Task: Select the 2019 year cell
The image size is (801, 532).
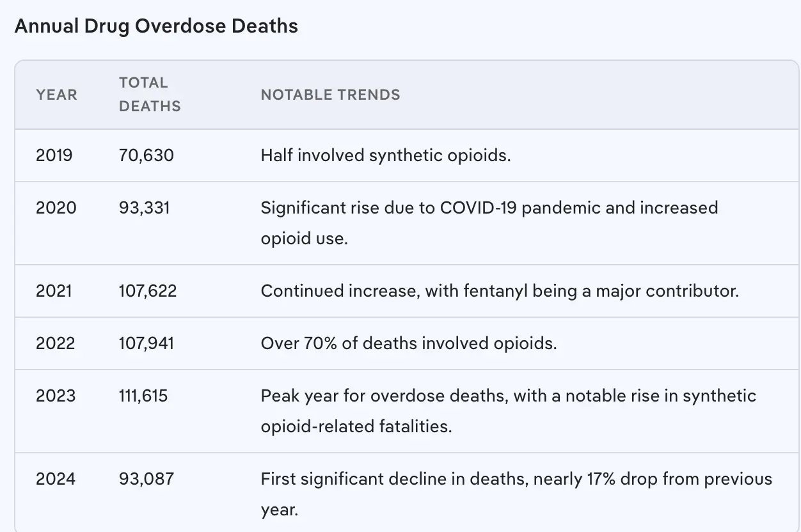Action: [x=54, y=155]
